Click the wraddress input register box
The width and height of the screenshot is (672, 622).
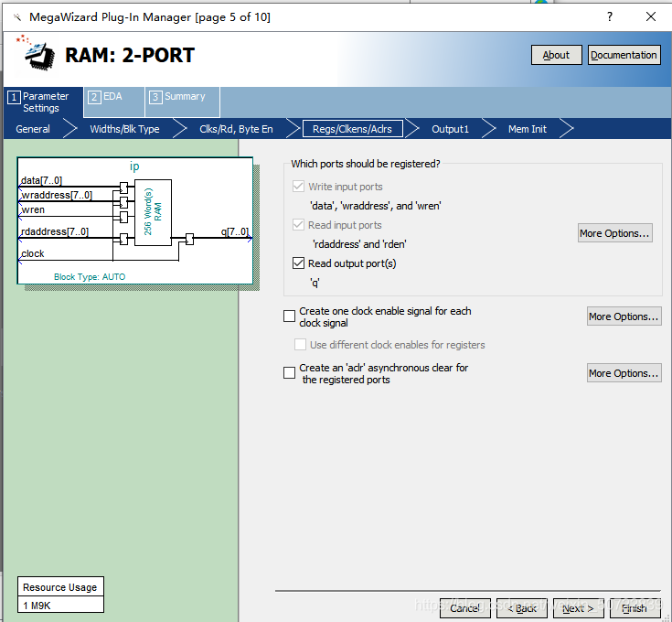point(123,202)
